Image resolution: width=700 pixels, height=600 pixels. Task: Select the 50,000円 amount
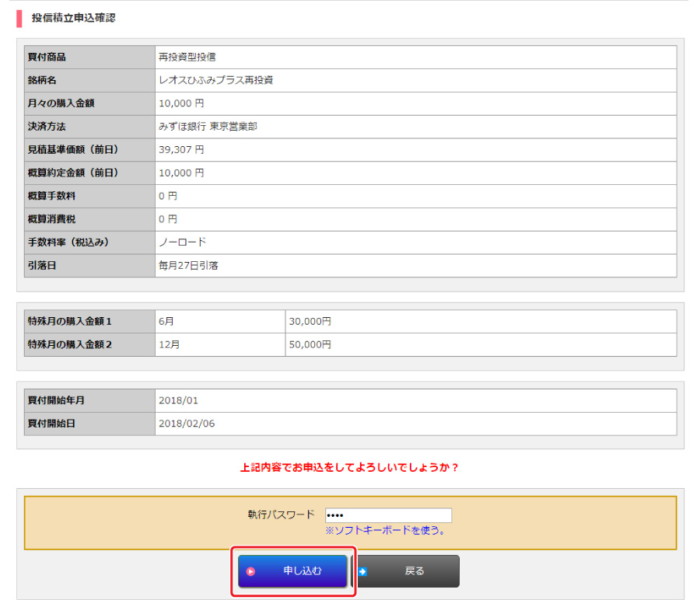coord(310,345)
